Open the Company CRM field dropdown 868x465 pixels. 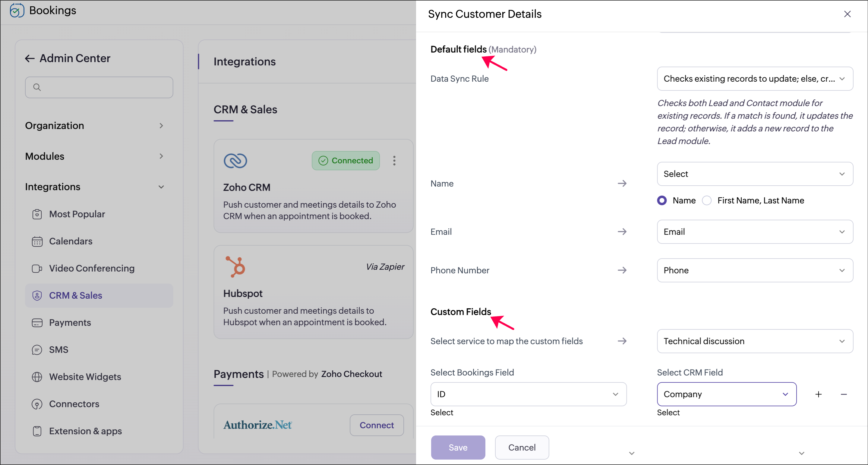(726, 394)
